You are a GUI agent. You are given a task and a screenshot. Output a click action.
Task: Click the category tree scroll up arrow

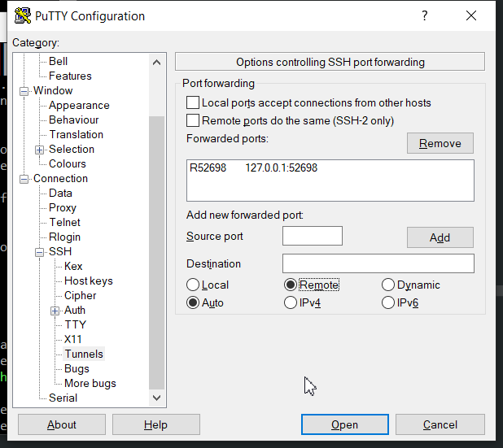pos(156,63)
